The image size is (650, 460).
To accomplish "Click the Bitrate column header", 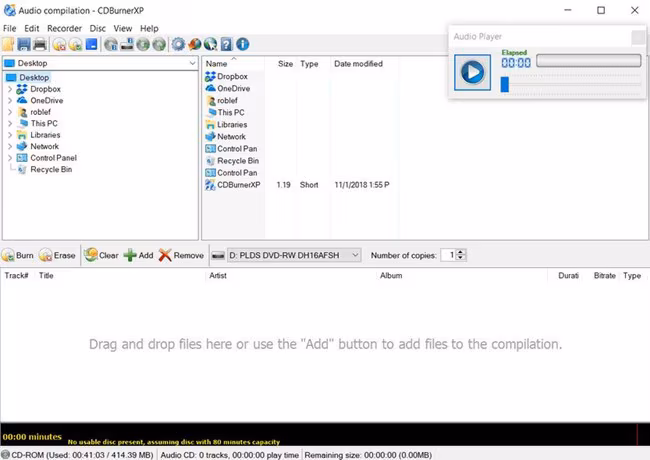I will [x=604, y=276].
